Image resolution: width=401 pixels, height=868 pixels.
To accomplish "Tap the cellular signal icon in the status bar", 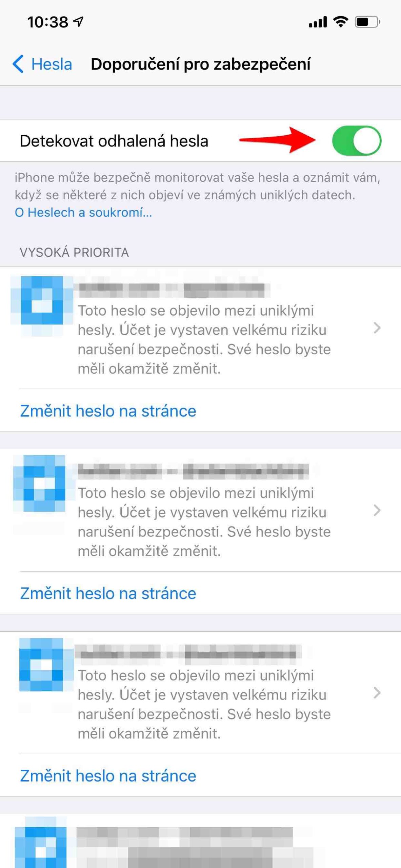I will pos(318,21).
